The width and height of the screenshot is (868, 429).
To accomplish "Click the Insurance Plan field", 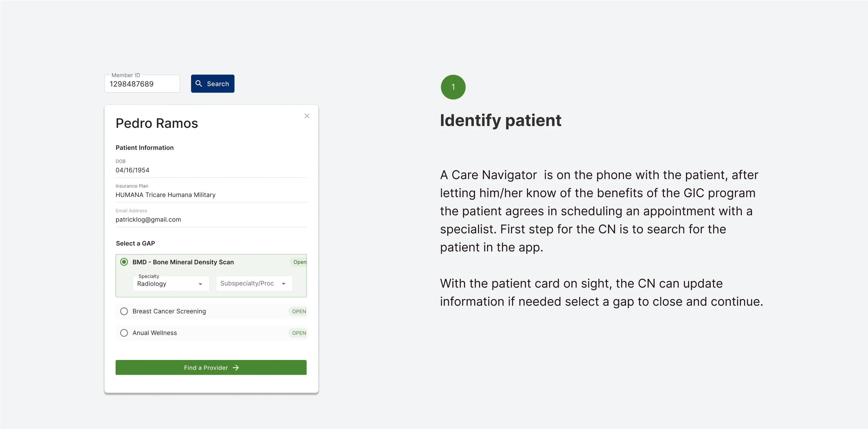I will point(165,195).
